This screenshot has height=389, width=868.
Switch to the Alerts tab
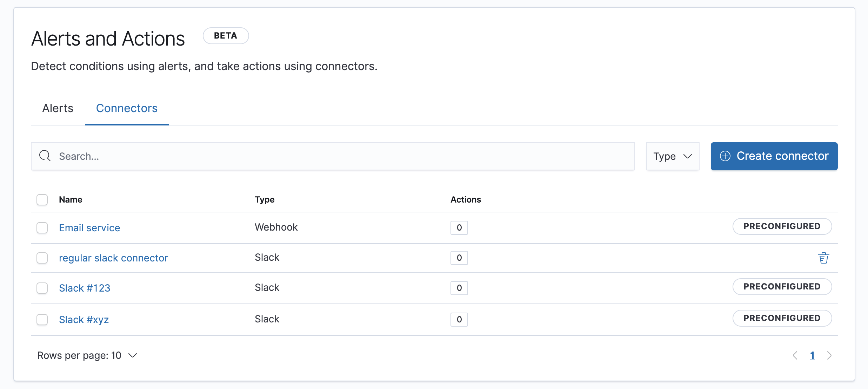point(58,108)
